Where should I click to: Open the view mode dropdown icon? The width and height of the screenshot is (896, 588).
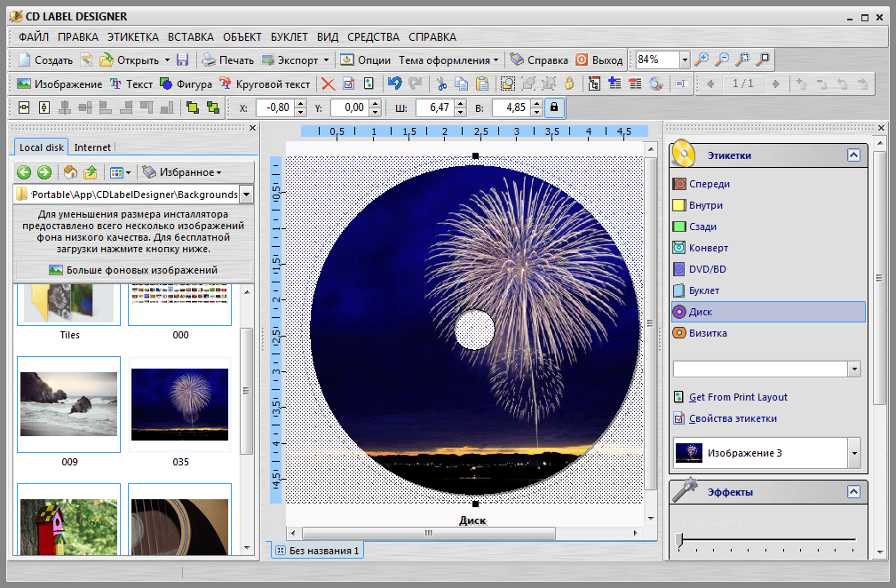[x=120, y=172]
